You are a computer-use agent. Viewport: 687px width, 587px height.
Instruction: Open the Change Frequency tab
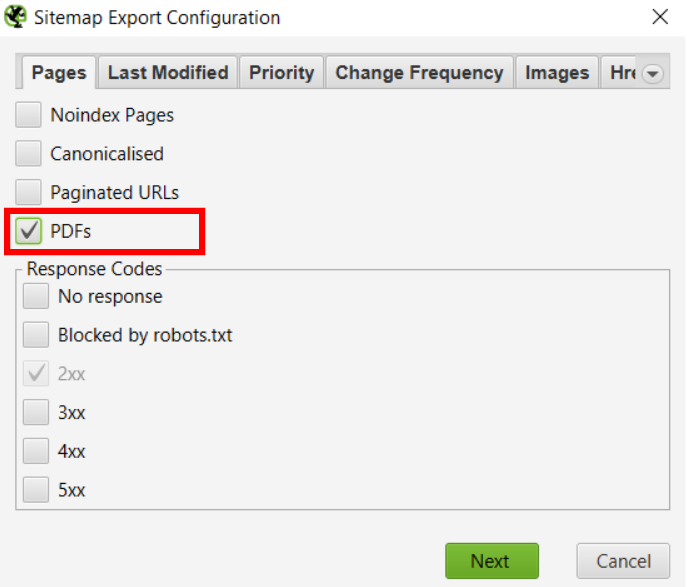point(419,73)
